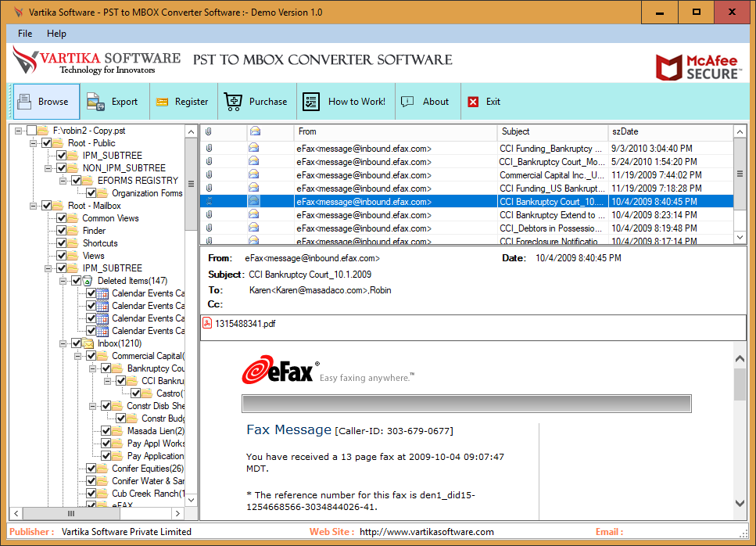Collapse the Root - Public node

tap(34, 143)
